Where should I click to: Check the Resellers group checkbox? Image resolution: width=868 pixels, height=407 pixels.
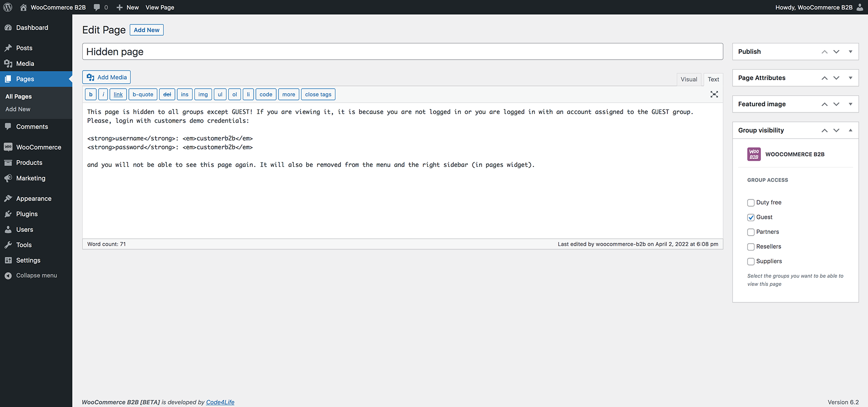click(751, 247)
